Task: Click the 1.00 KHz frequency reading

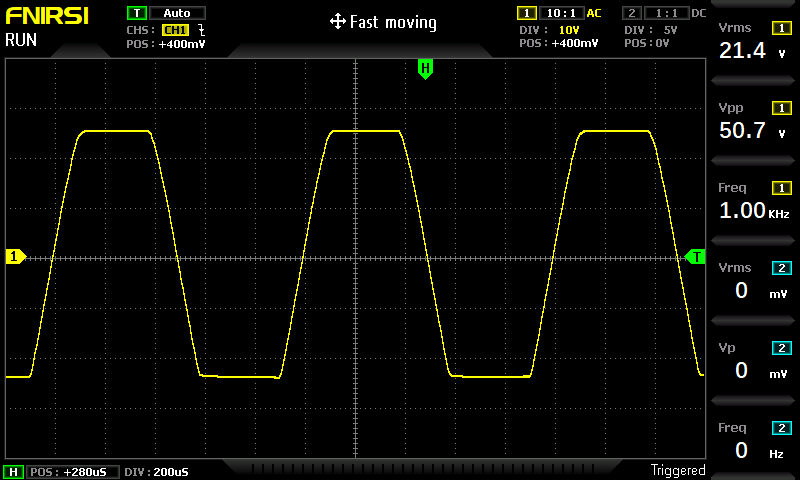Action: 754,211
